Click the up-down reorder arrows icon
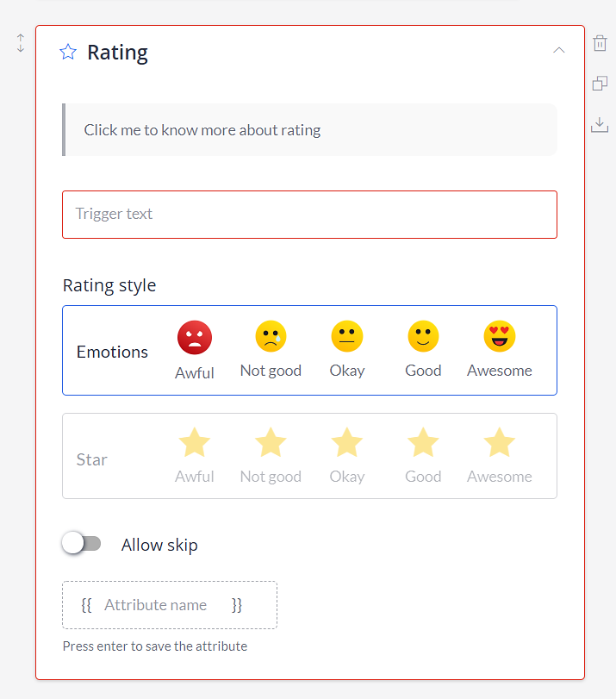 tap(21, 43)
